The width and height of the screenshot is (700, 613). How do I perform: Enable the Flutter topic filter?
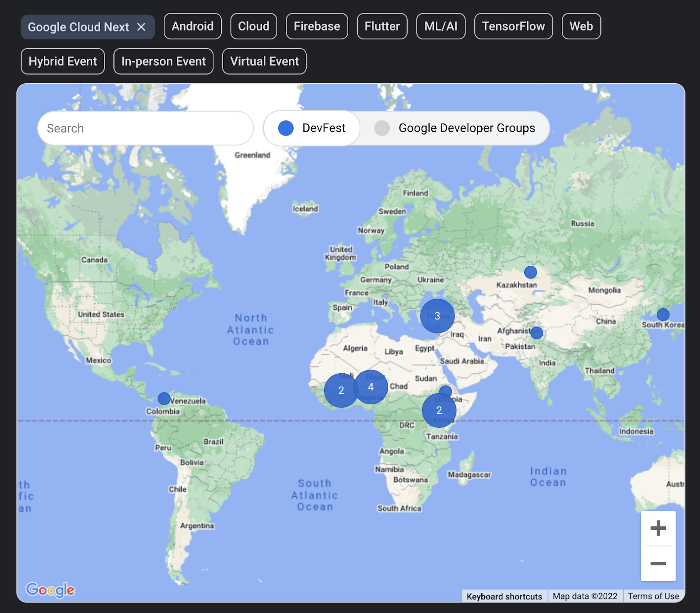(382, 26)
